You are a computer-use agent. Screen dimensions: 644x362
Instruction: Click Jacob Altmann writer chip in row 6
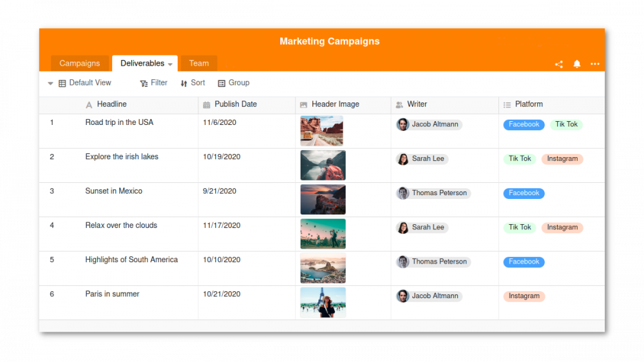coord(429,296)
